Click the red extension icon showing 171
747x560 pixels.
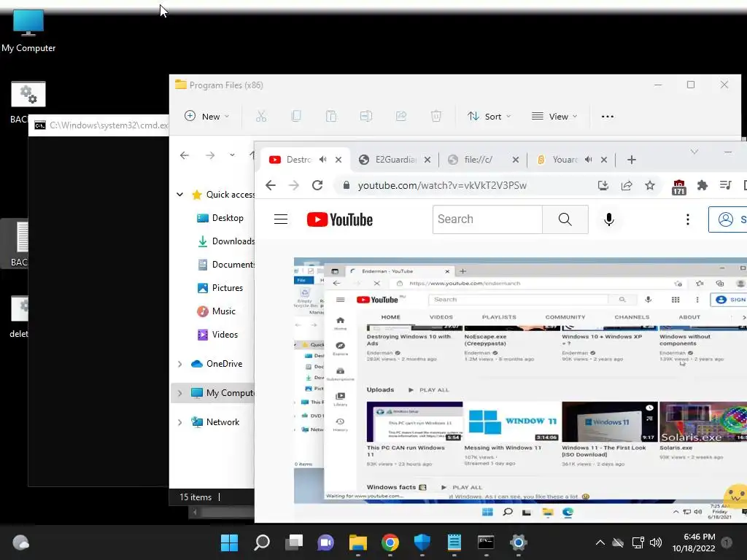[x=679, y=187]
